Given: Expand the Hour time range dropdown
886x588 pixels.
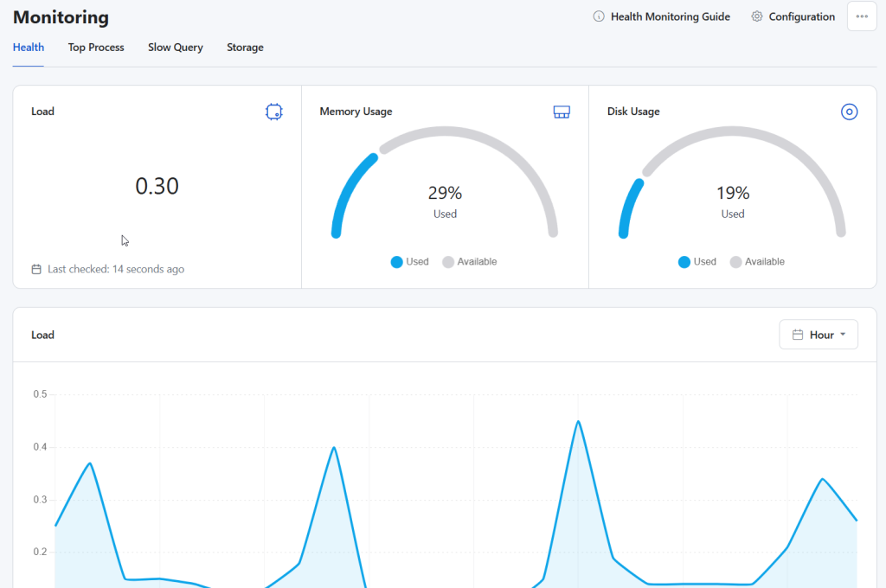Looking at the screenshot, I should click(819, 335).
